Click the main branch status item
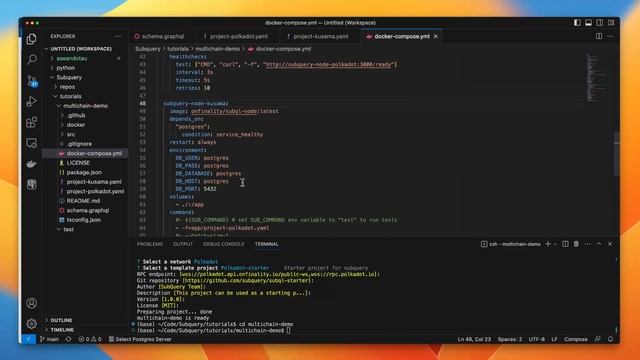Image resolution: width=640 pixels, height=360 pixels. 49,339
